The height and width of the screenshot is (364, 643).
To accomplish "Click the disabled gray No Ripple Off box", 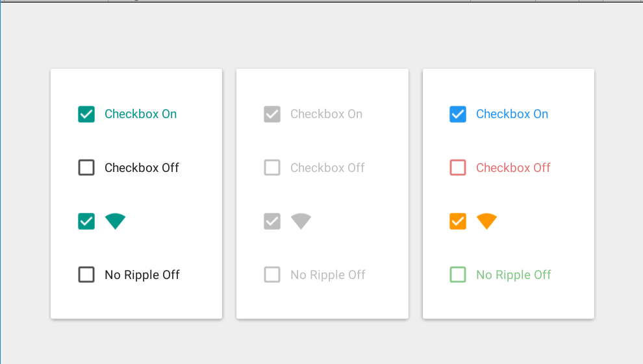I will pyautogui.click(x=272, y=274).
